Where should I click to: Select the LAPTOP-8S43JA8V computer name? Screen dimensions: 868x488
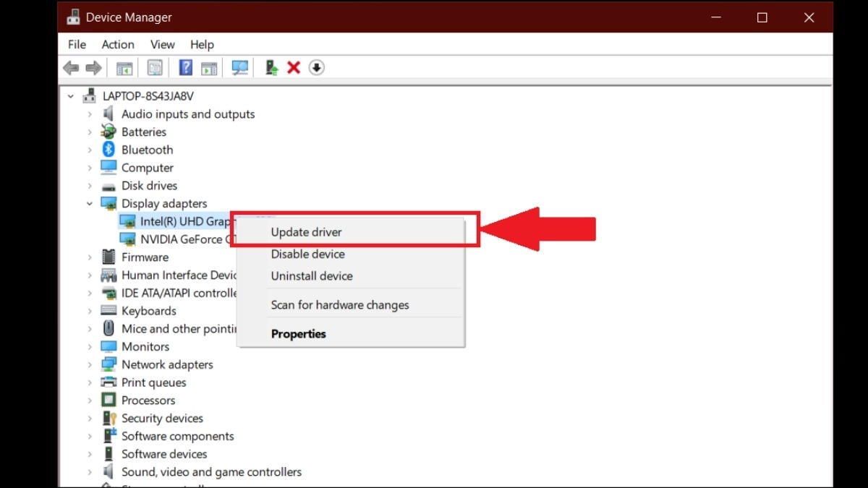tap(148, 96)
